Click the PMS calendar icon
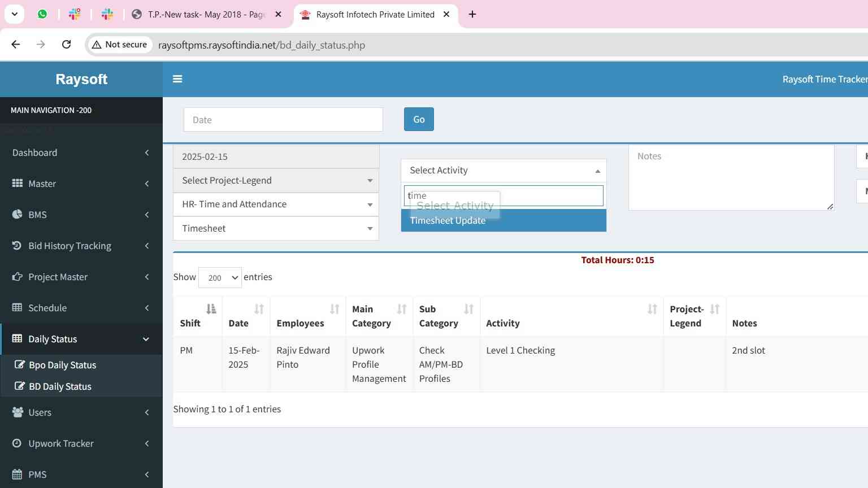 18,474
